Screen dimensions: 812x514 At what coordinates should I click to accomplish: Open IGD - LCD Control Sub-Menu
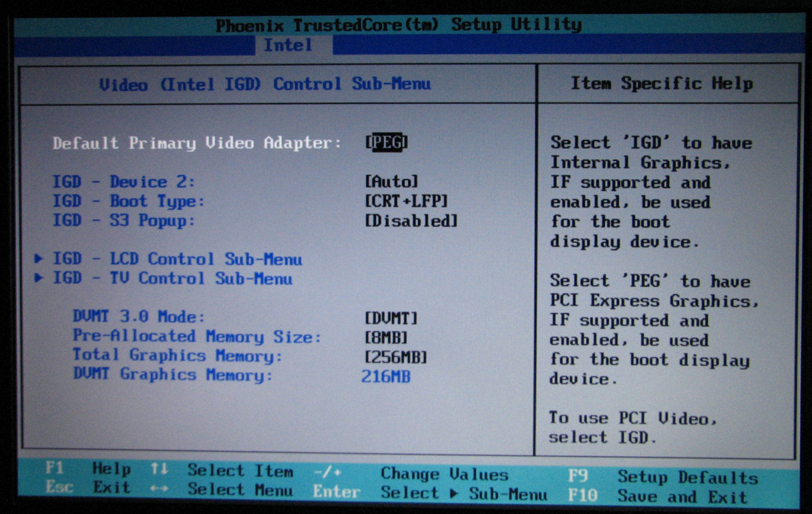click(x=178, y=259)
